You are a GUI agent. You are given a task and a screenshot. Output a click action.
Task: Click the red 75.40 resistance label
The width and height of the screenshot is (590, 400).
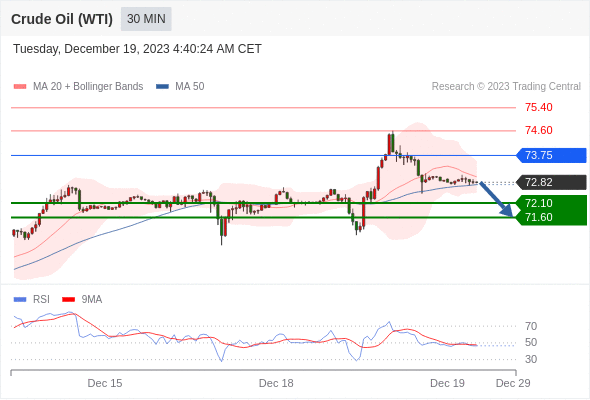tap(539, 108)
